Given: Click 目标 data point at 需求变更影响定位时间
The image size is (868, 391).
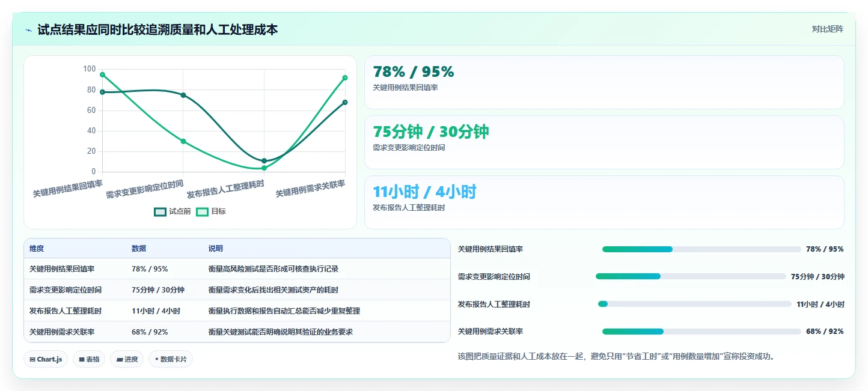Looking at the screenshot, I should coord(183,141).
